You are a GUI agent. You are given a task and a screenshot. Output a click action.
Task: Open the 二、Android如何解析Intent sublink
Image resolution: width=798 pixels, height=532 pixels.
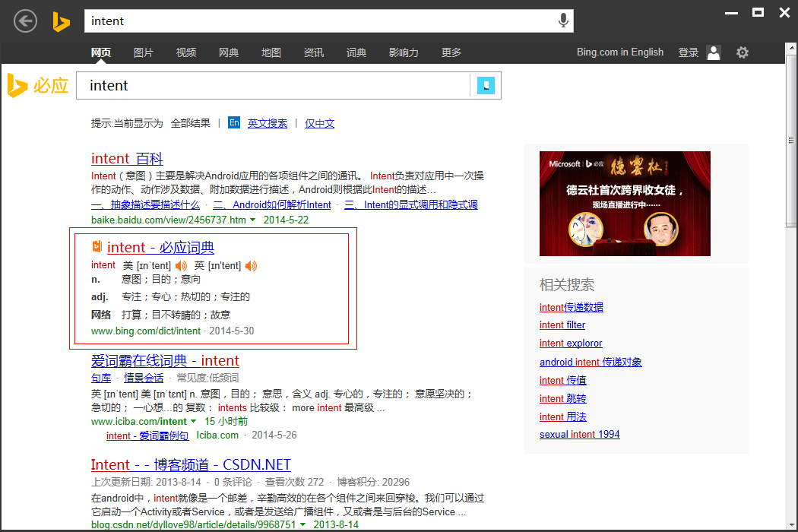(272, 204)
